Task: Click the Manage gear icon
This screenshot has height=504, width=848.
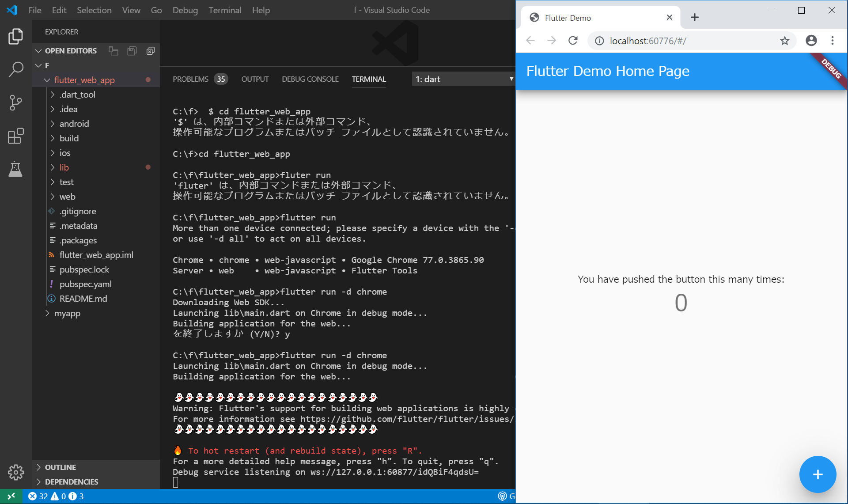Action: coord(16,472)
